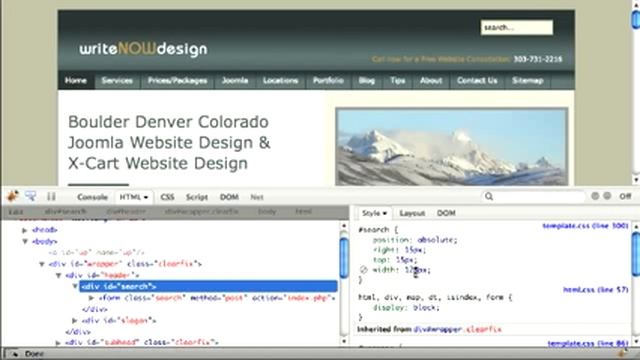The height and width of the screenshot is (360, 640).
Task: Select div#wrapper.clearfix in the breadcrumb
Action: click(x=202, y=212)
